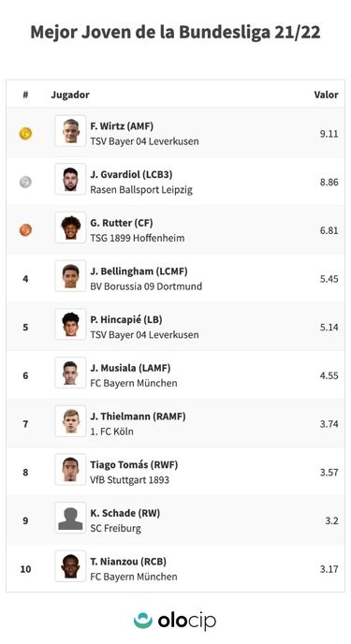Open J. Bellingham (LCMF) player name

tap(139, 271)
